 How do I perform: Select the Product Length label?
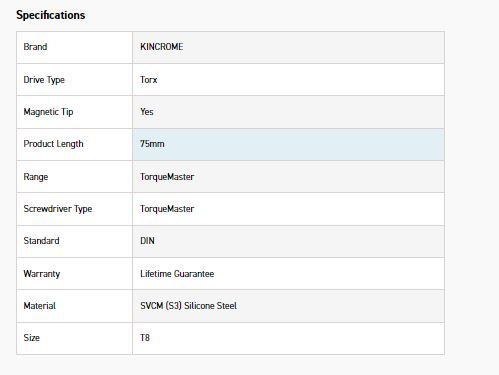[x=53, y=144]
